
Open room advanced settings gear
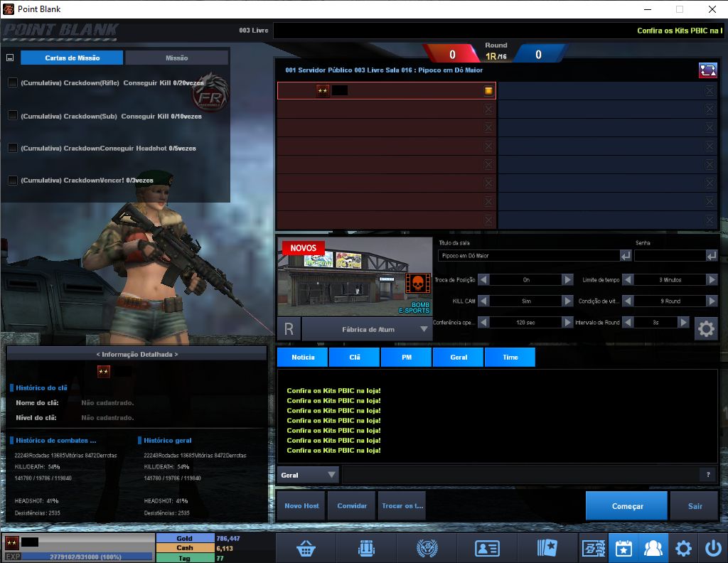[706, 329]
